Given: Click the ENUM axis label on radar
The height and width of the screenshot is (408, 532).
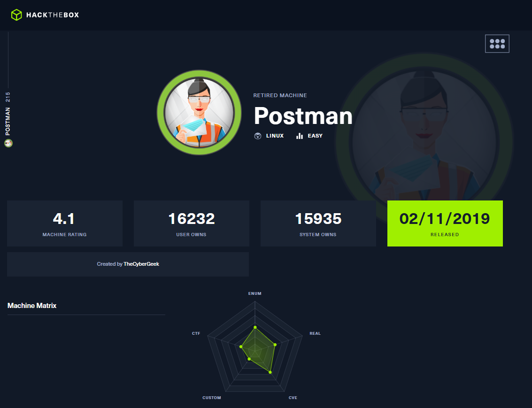Looking at the screenshot, I should click(254, 293).
